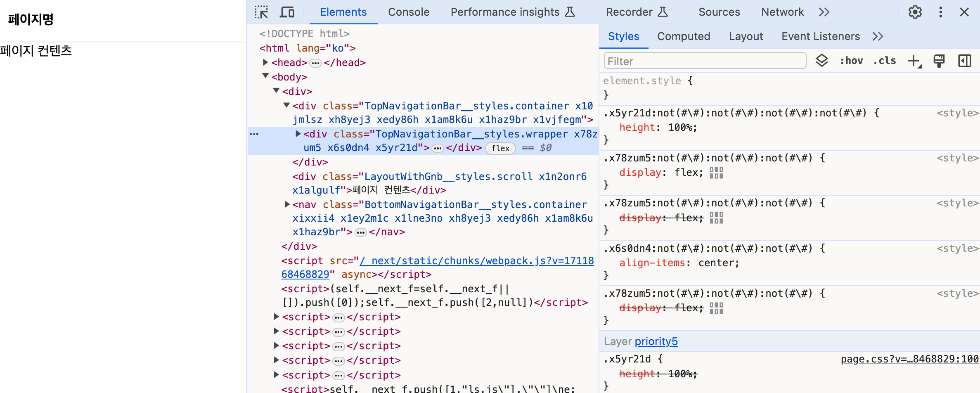Show more sidebar tabs after Event Listeners
The height and width of the screenshot is (393, 980).
coord(878,36)
